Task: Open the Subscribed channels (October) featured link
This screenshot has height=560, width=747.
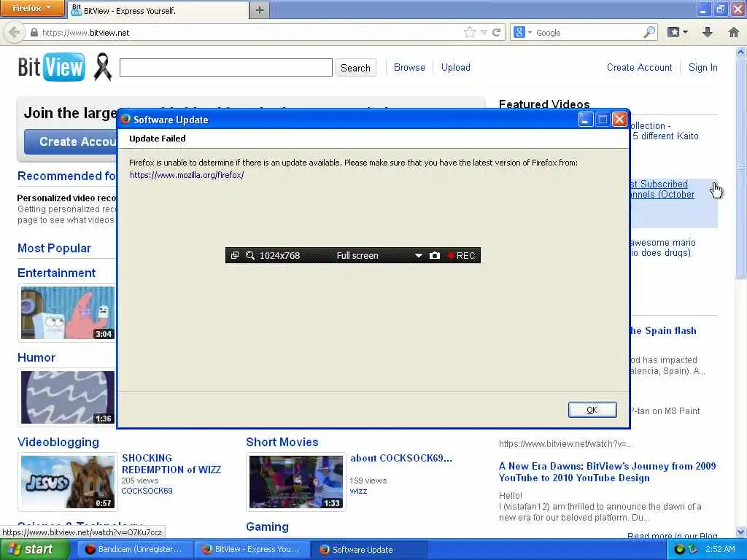Action: (x=662, y=189)
